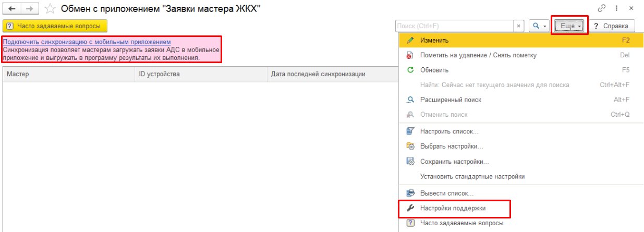This screenshot has width=644, height=232.
Task: Sort by 'Дата последней синхронизации' column header
Action: 333,74
